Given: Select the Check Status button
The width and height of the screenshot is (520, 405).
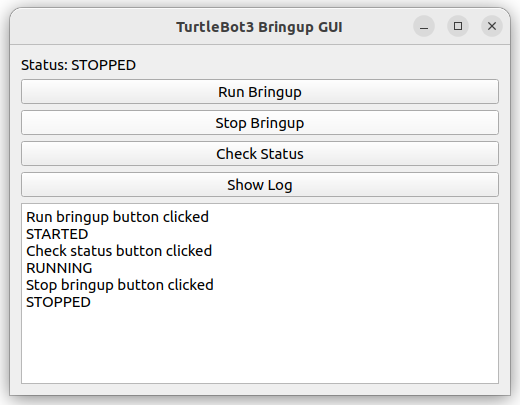Looking at the screenshot, I should click(260, 154).
